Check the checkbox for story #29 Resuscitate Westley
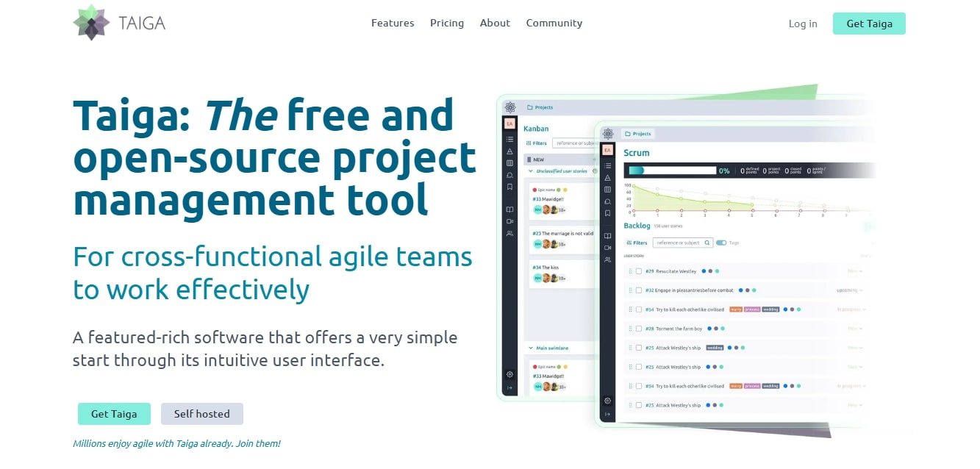This screenshot has width=980, height=469. pos(637,271)
